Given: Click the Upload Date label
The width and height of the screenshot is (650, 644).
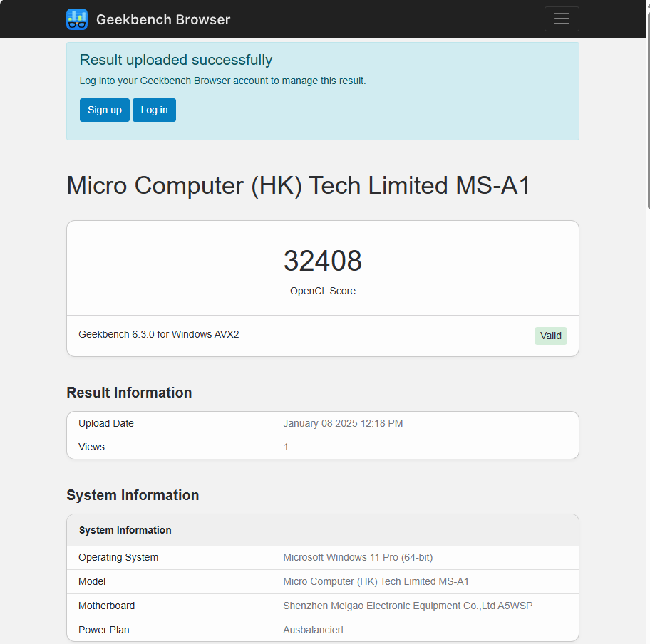Looking at the screenshot, I should (x=106, y=424).
